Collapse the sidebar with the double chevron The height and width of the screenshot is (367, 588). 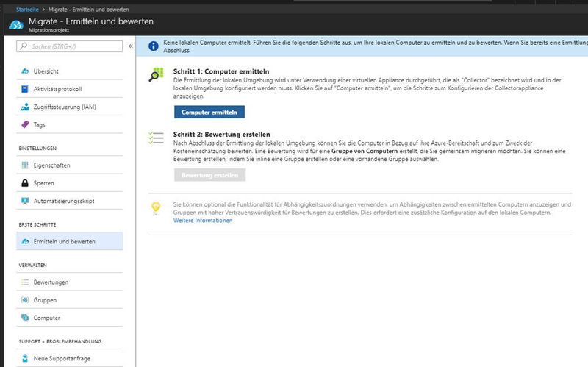click(131, 46)
